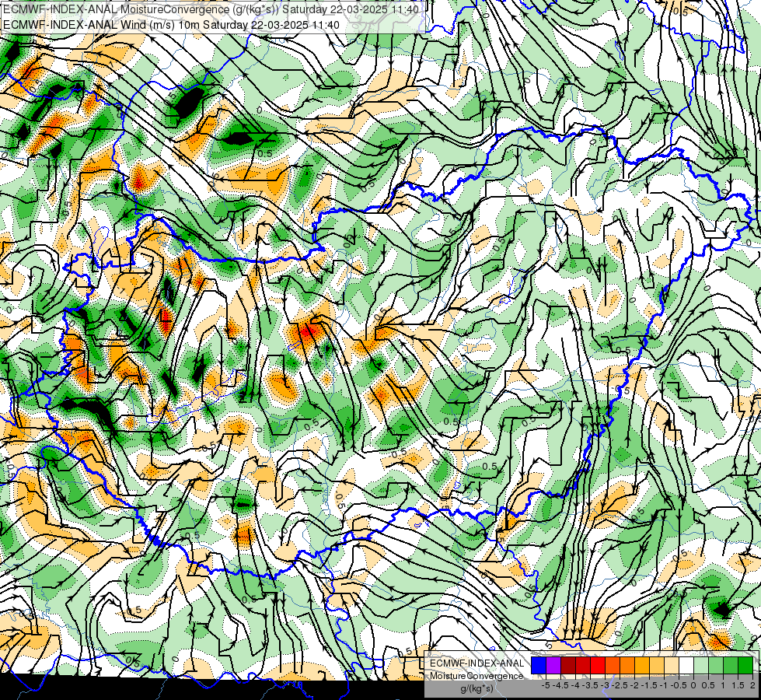This screenshot has width=761, height=700.
Task: Click the purple legend swatch
Action: click(x=553, y=665)
